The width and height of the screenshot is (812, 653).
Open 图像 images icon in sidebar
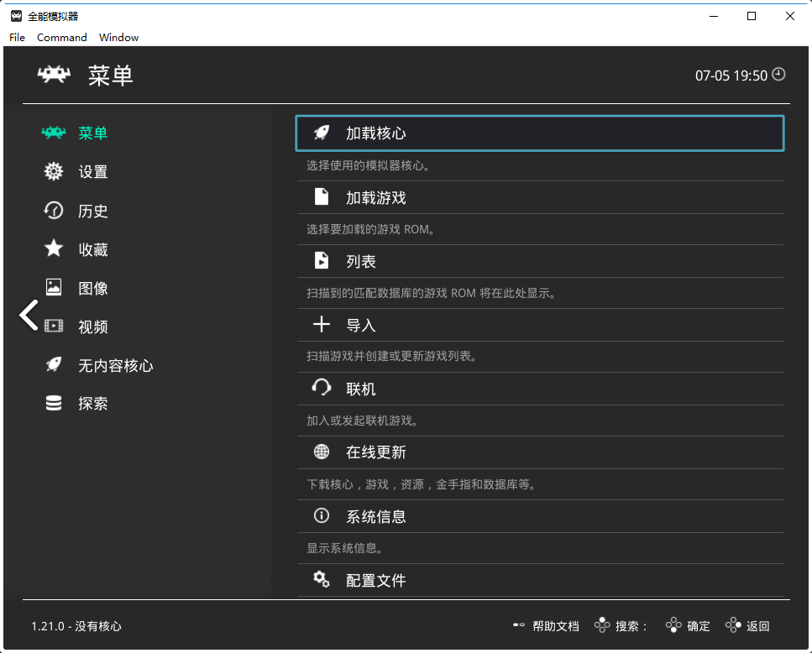point(53,287)
